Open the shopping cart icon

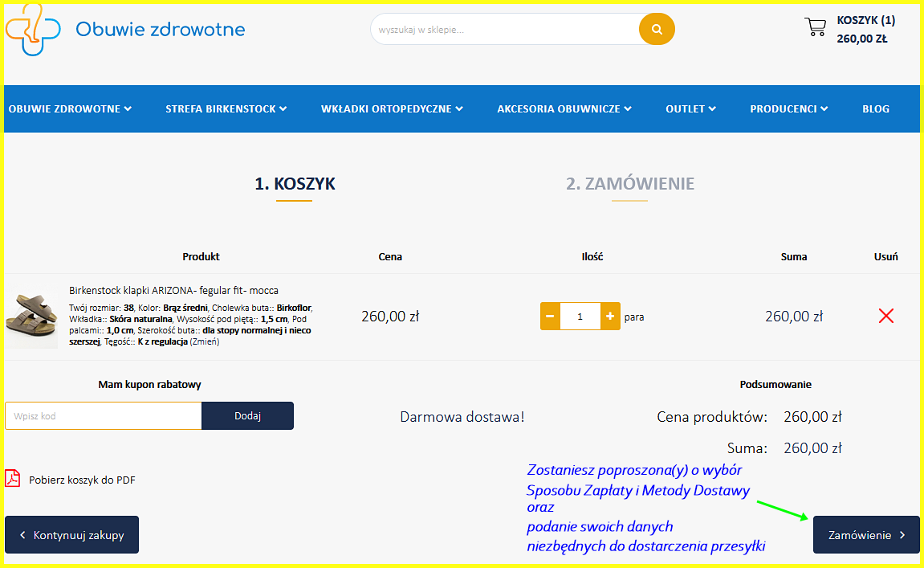[816, 27]
